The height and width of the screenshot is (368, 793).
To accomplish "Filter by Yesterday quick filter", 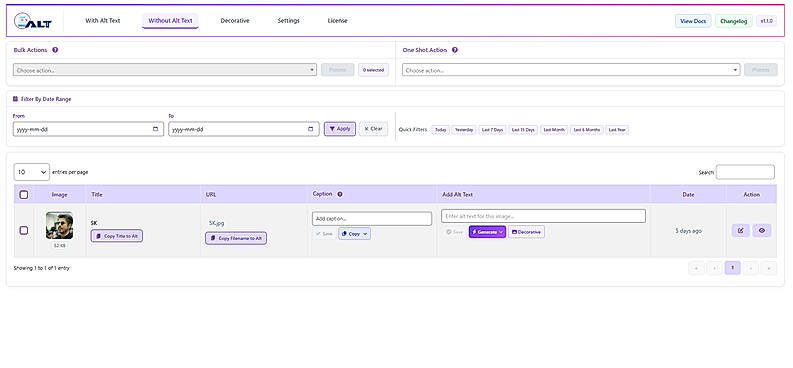I will pos(464,130).
